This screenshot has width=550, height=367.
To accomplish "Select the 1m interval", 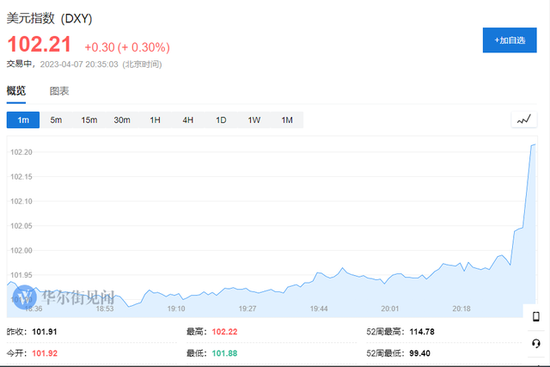I will 23,120.
